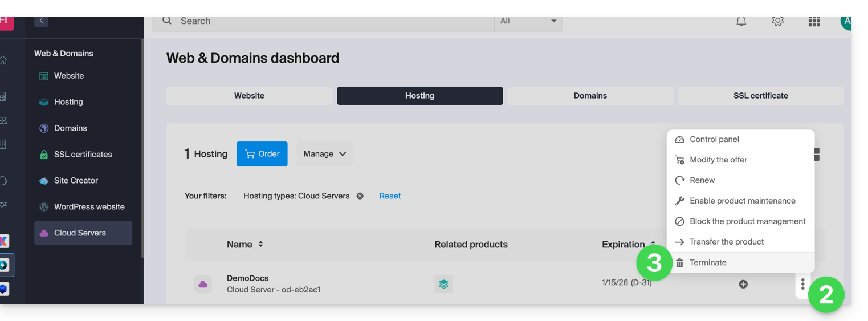The image size is (868, 321).
Task: Click the Reset filters link
Action: (390, 196)
